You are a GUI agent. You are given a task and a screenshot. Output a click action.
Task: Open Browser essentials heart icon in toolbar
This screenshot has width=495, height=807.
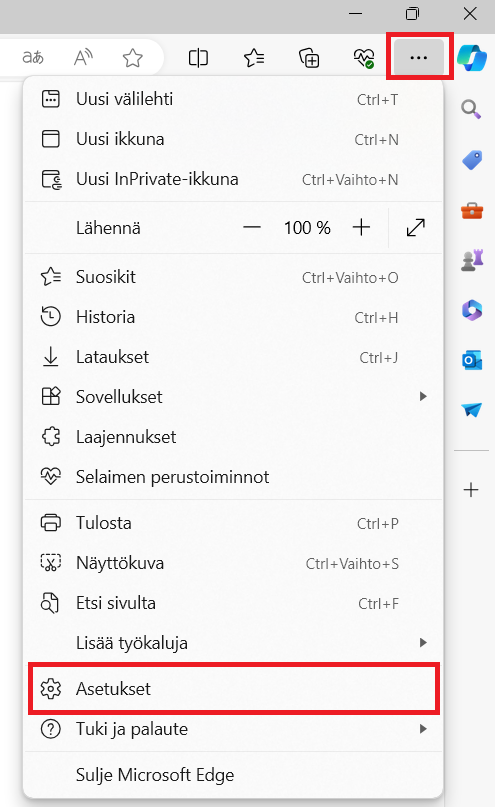[x=364, y=58]
